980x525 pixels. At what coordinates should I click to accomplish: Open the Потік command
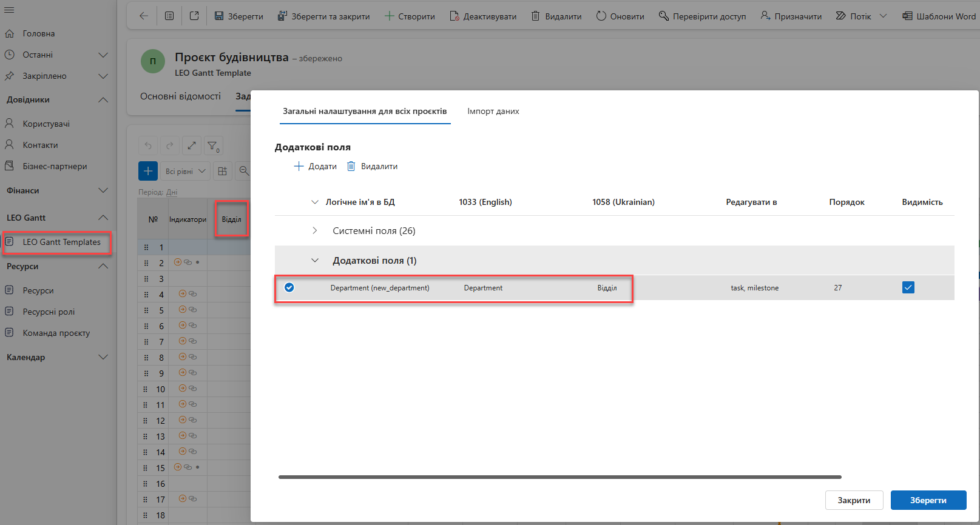point(853,16)
